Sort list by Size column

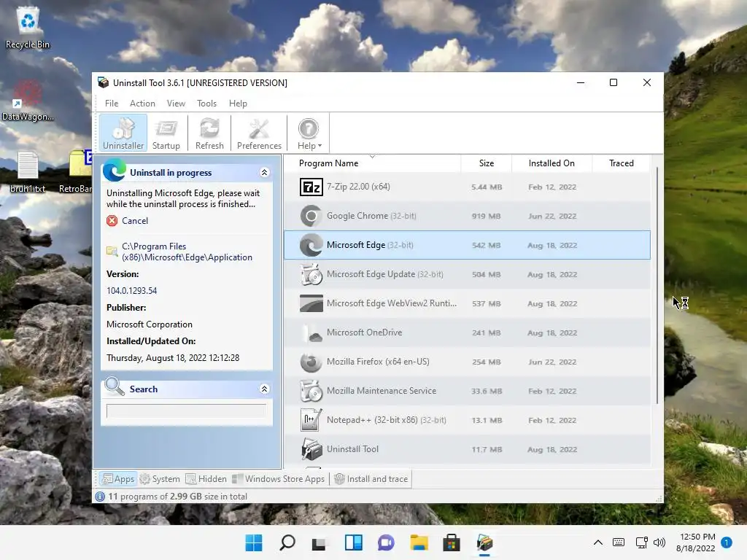pos(487,163)
